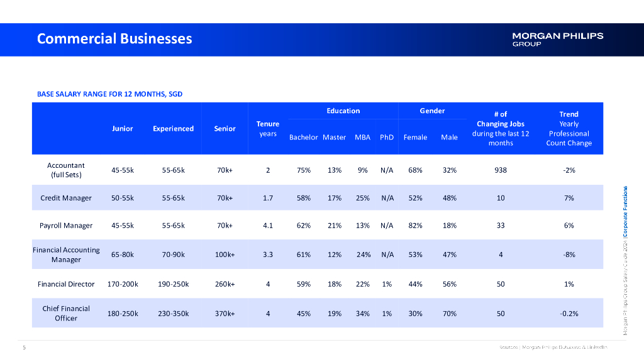
Task: Click the Morgan Philips Group logo
Action: click(557, 39)
